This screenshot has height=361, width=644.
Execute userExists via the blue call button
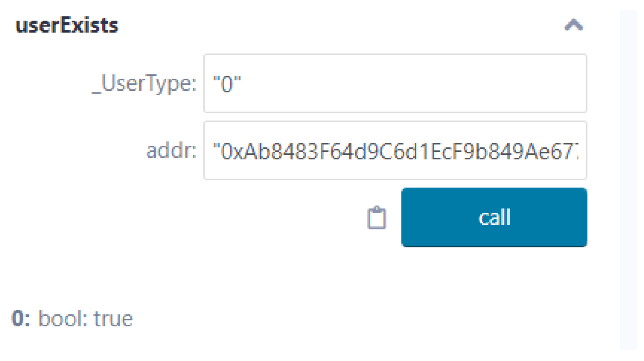click(x=494, y=217)
